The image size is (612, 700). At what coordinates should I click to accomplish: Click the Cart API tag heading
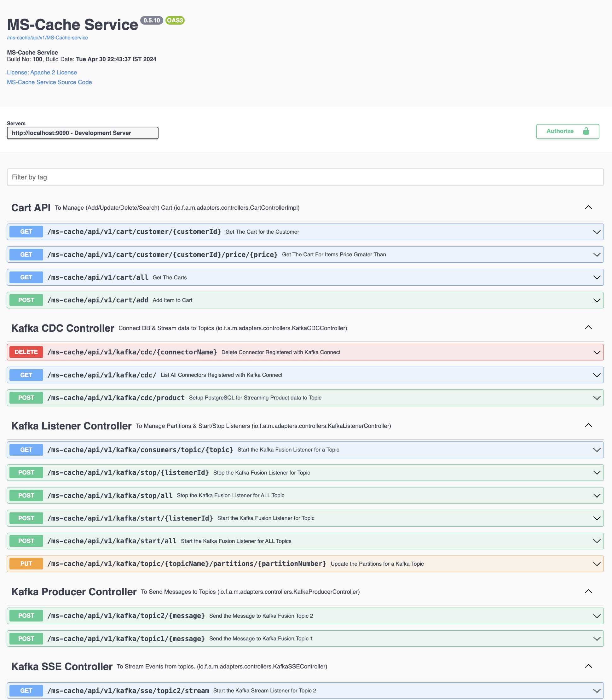click(x=31, y=208)
